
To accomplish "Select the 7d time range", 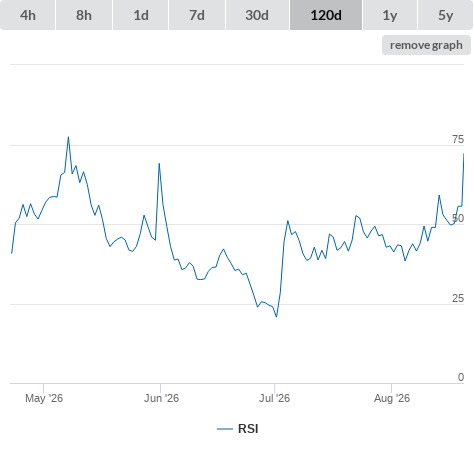I will [197, 15].
